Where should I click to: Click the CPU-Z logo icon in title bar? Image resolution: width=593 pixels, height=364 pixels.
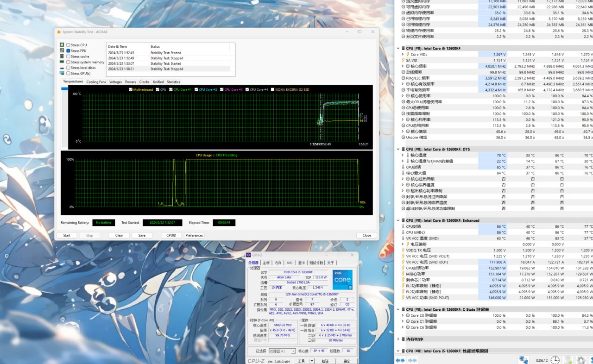pyautogui.click(x=249, y=255)
